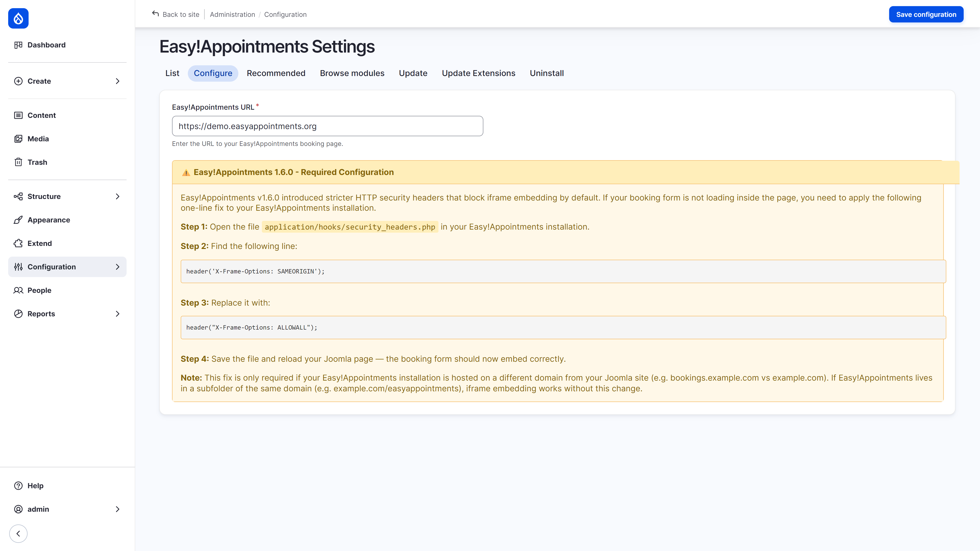Click the 'Enter the URL' help text

pos(258,144)
